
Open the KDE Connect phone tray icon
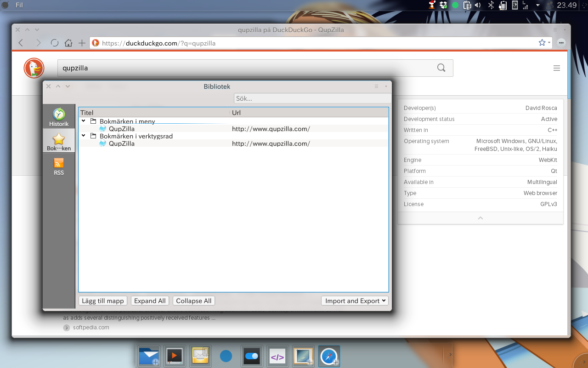[515, 5]
